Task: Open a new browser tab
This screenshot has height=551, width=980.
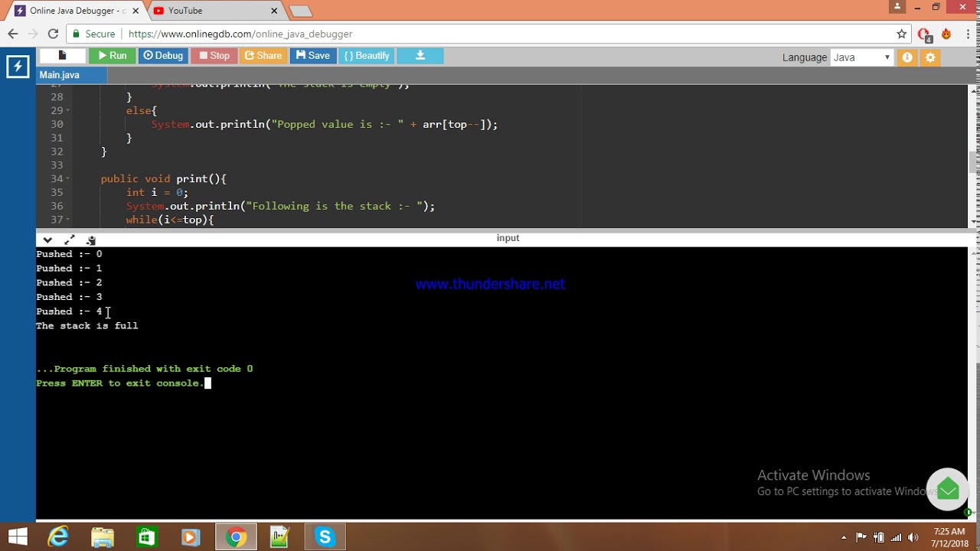Action: pos(301,11)
